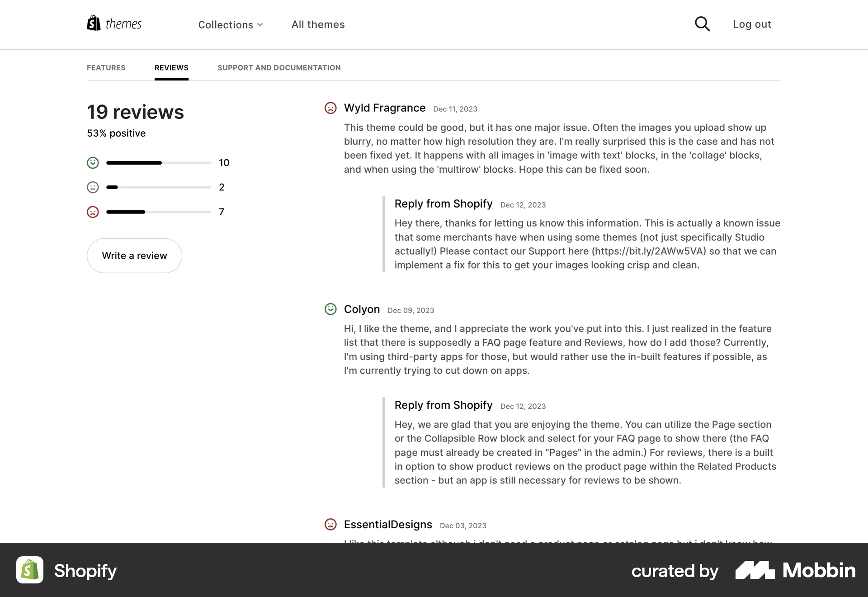This screenshot has height=597, width=868.
Task: Select the sad face rating icon
Action: 93,211
